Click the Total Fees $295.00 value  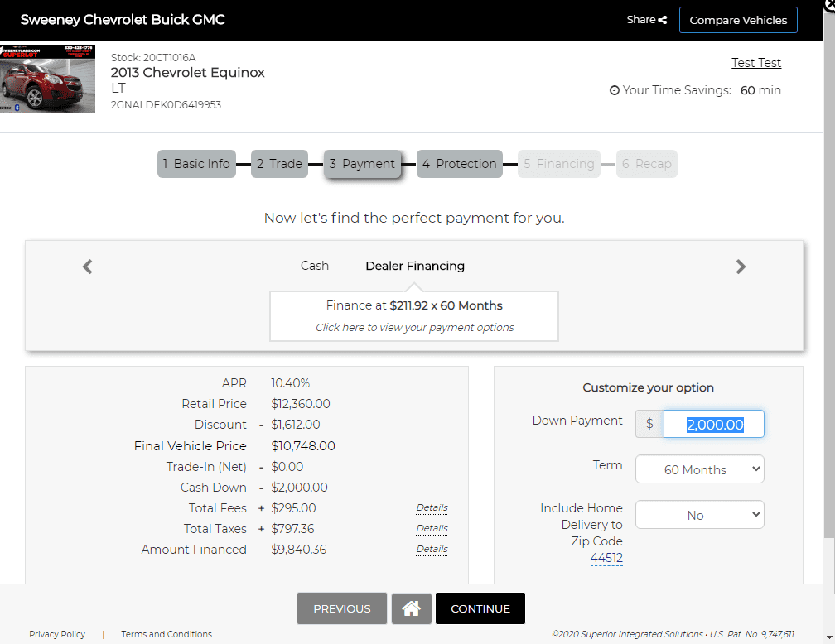pos(293,508)
